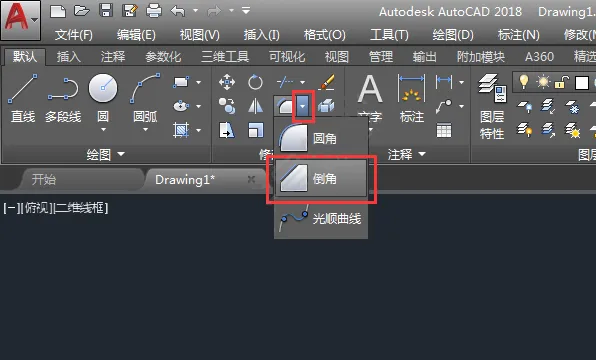Open 图层特性 layer properties manager

point(492,106)
